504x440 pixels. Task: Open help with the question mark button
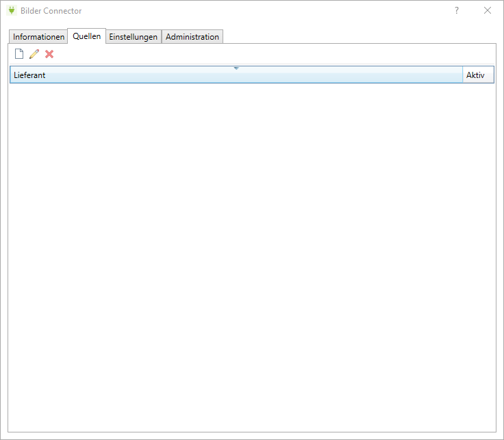(x=457, y=10)
